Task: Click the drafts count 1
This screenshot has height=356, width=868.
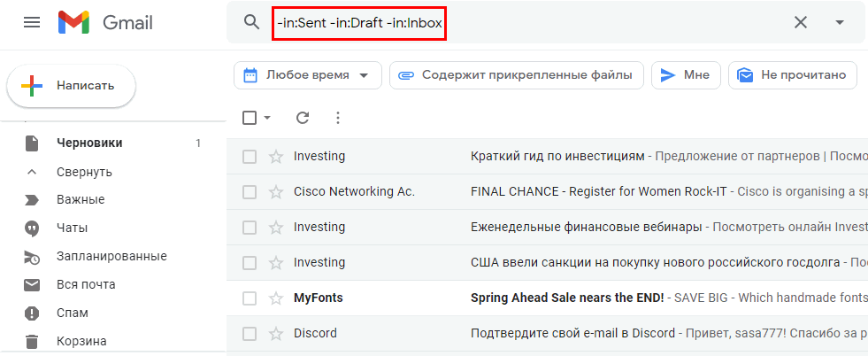Action: click(x=198, y=143)
